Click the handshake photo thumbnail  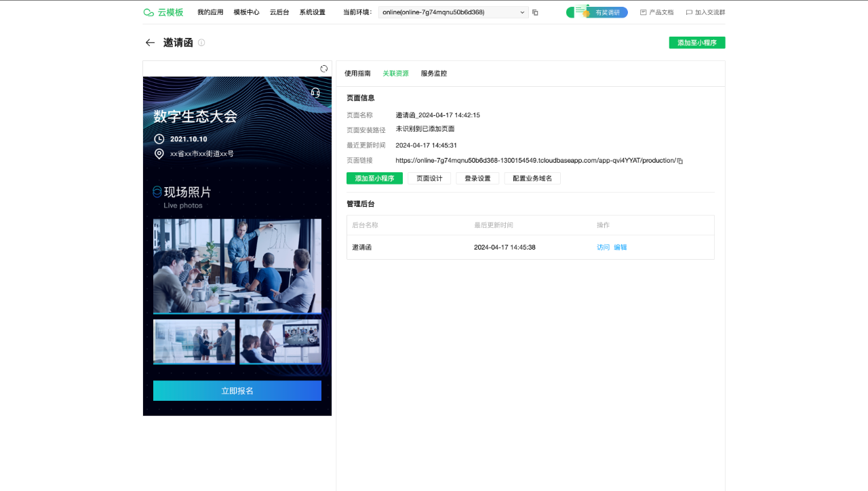click(x=194, y=342)
